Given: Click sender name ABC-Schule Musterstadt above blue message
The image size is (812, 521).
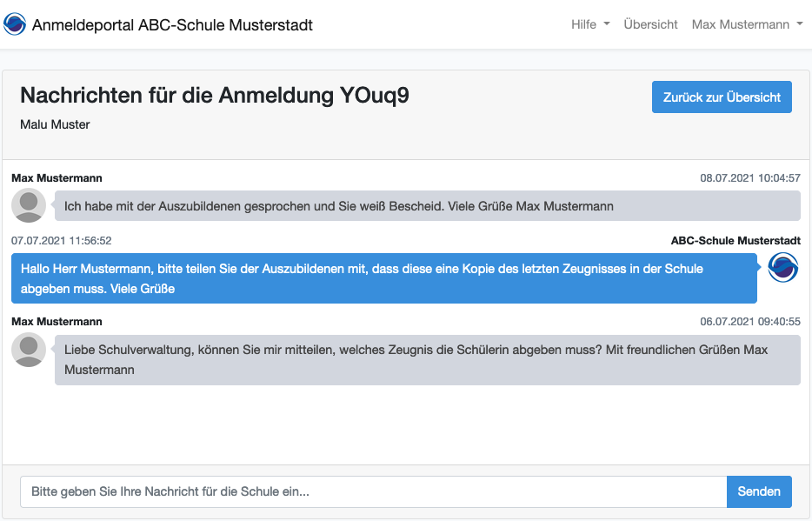Looking at the screenshot, I should 735,241.
